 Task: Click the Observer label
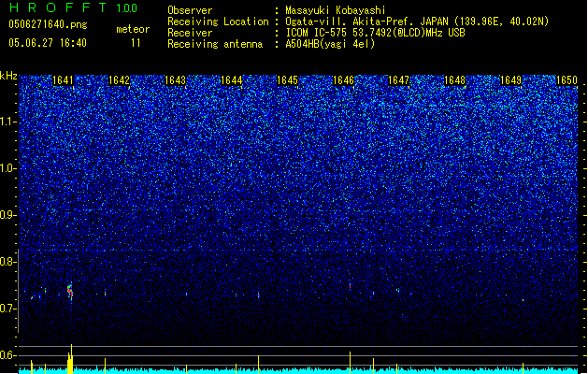pyautogui.click(x=190, y=10)
